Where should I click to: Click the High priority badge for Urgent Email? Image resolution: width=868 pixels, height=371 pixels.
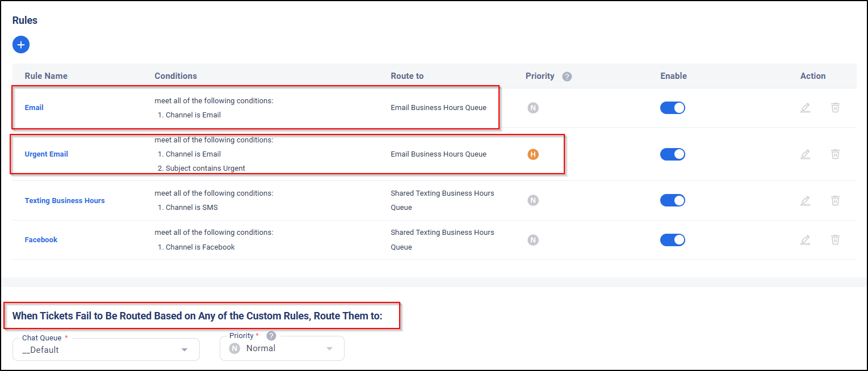click(x=533, y=154)
